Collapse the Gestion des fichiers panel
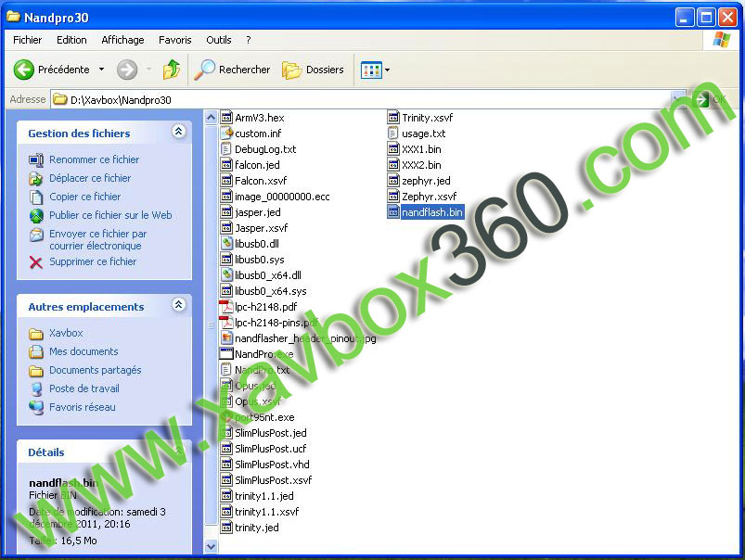Viewport: 745px width, 560px height. tap(179, 132)
